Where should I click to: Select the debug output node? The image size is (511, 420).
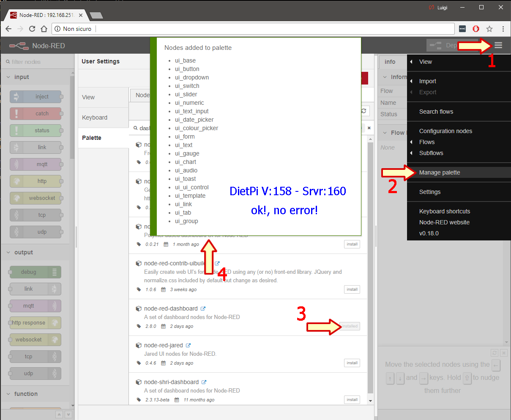(x=36, y=272)
